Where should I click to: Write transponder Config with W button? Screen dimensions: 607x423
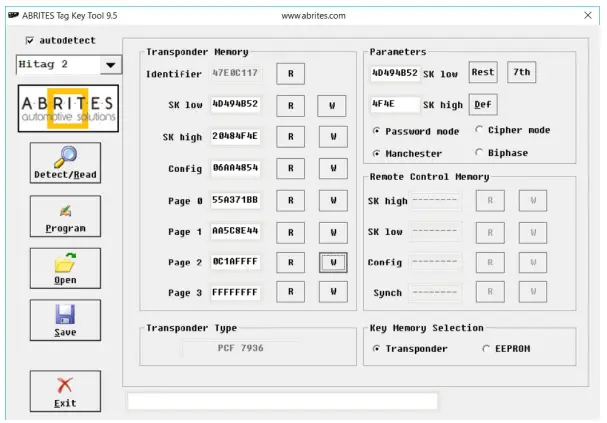333,168
